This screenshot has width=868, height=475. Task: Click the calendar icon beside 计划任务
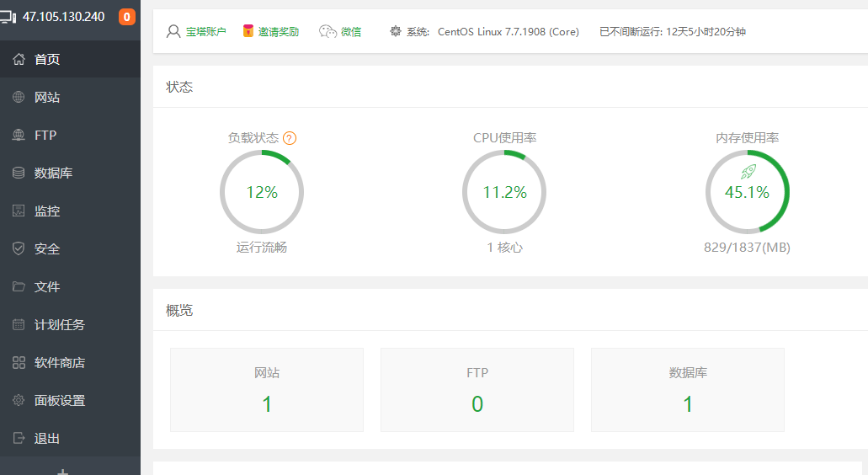[x=19, y=324]
